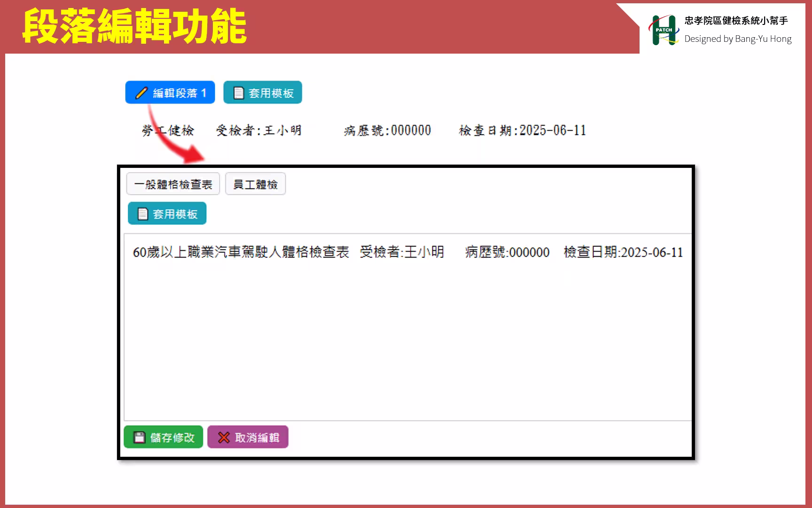Viewport: 812px width, 508px height.
Task: Click 受檢者:王小明 inside the editor text area
Action: pos(402,253)
